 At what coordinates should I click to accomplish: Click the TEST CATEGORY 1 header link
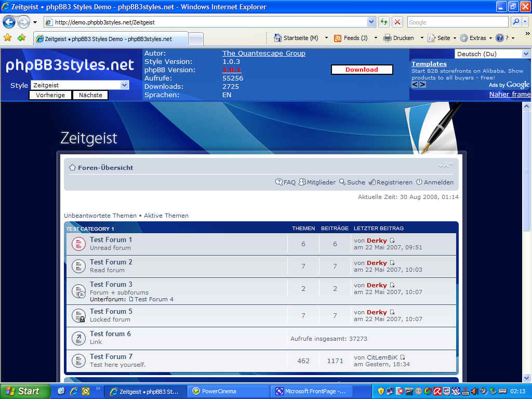point(90,229)
